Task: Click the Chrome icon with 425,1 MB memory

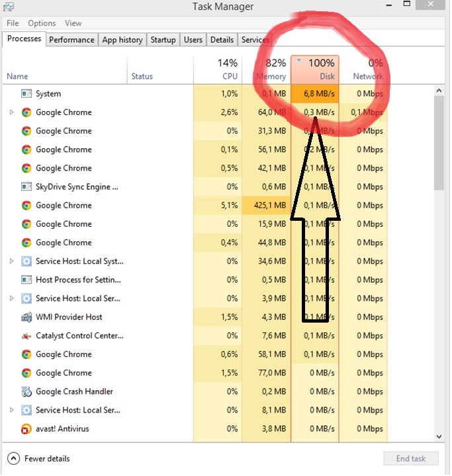Action: 26,206
